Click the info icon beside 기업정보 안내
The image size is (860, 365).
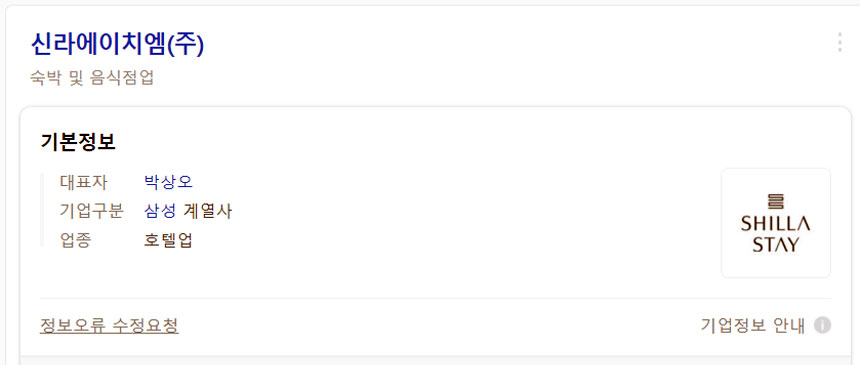(822, 325)
